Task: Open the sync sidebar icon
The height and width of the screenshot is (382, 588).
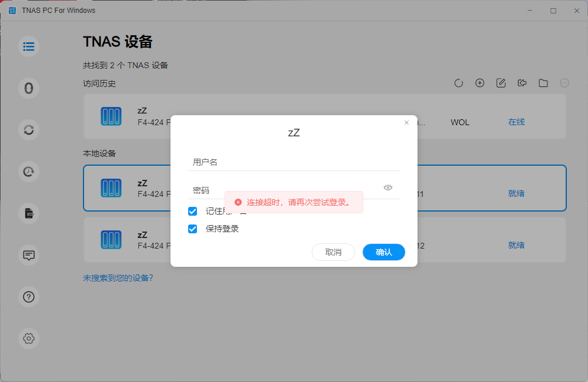Action: click(29, 130)
